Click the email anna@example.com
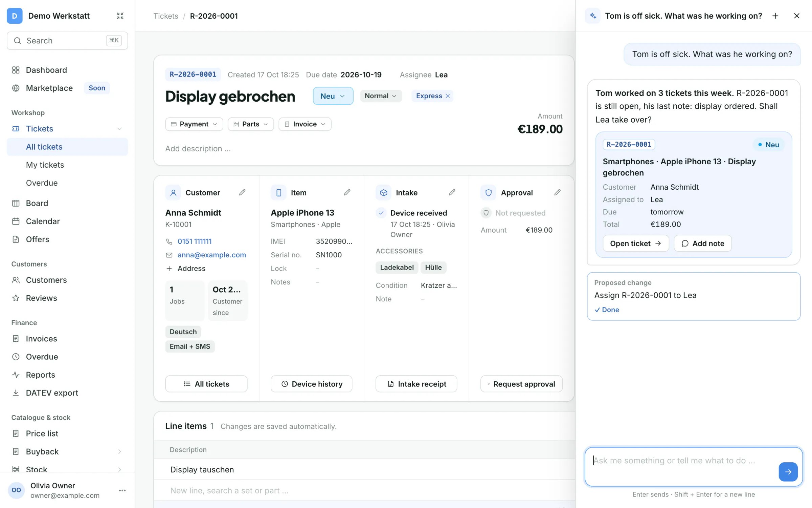 click(212, 255)
